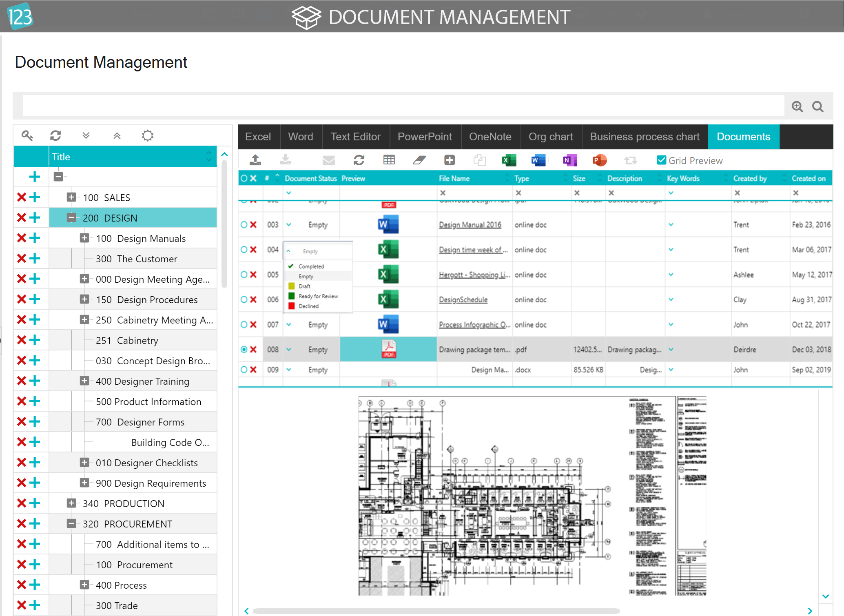Screen dimensions: 844x616
Task: Expand the 340 PRODUCTION node
Action: [x=71, y=503]
